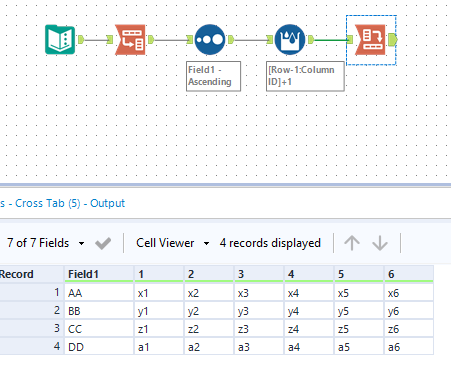The image size is (451, 369).
Task: Click the Cross Tab input anchor
Action: pyautogui.click(x=350, y=40)
